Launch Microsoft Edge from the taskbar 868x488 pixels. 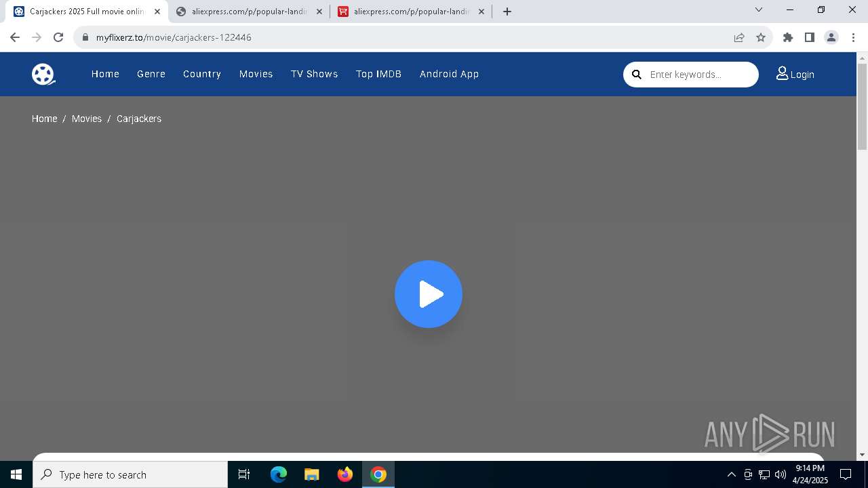pyautogui.click(x=279, y=474)
